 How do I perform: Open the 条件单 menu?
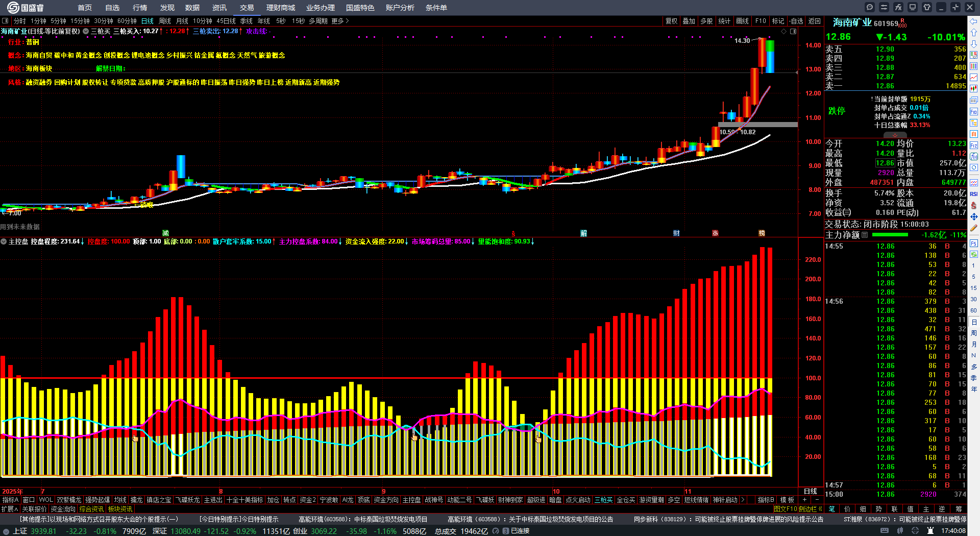pyautogui.click(x=436, y=8)
